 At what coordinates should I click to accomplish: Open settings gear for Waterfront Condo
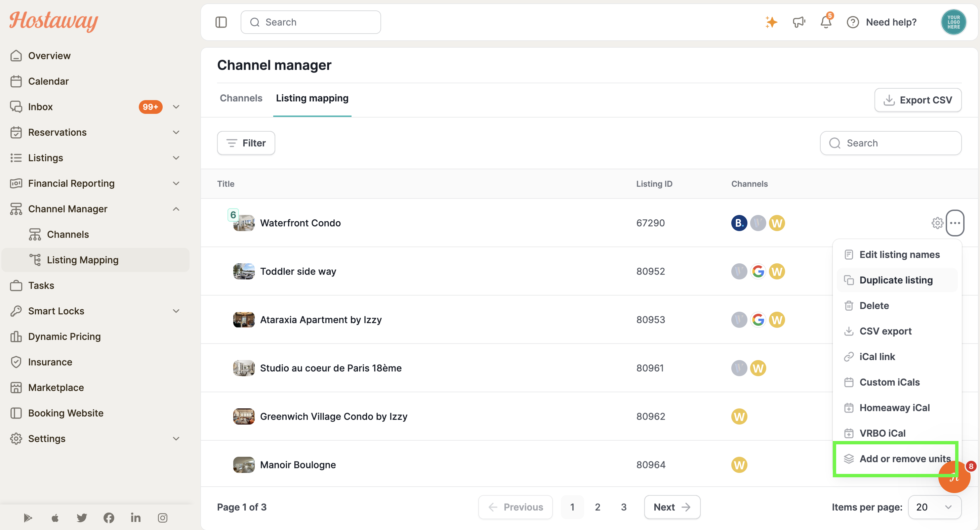coord(937,223)
